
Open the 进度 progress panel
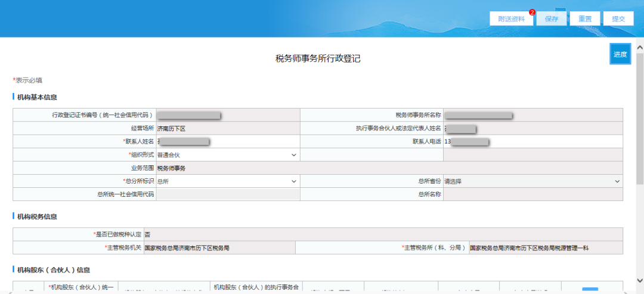pos(620,54)
